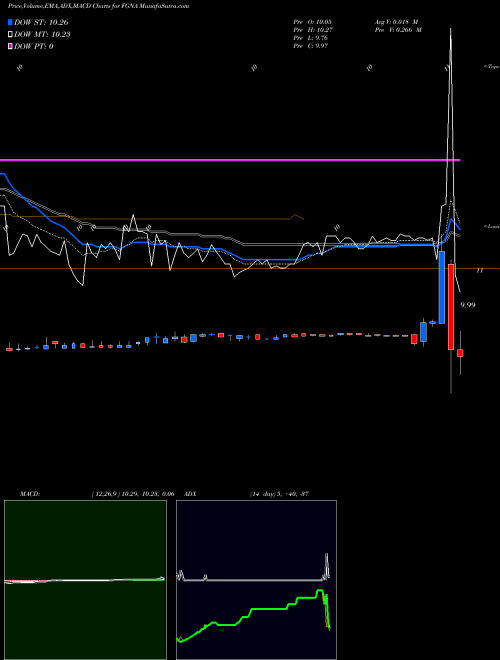This screenshot has width=500, height=660.
Task: Click the 'Avg V: 0.018 M' volume text
Action: click(396, 21)
